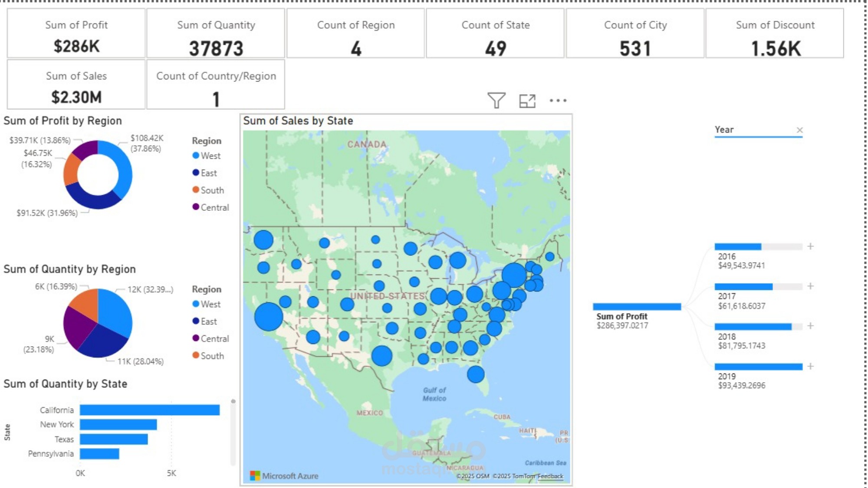The width and height of the screenshot is (868, 488).
Task: Open the filter icon above the map
Action: tap(496, 101)
